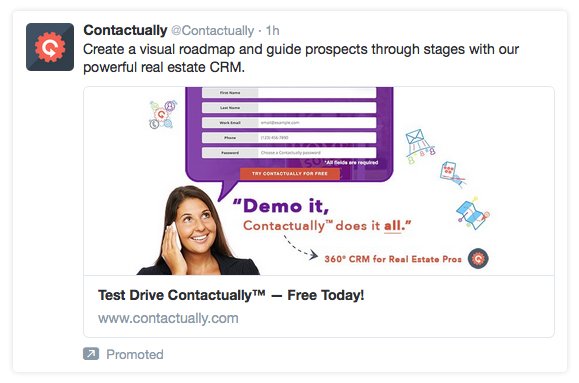The image size is (579, 383).
Task: Click the Contactually gear avatar icon
Action: pyautogui.click(x=50, y=47)
